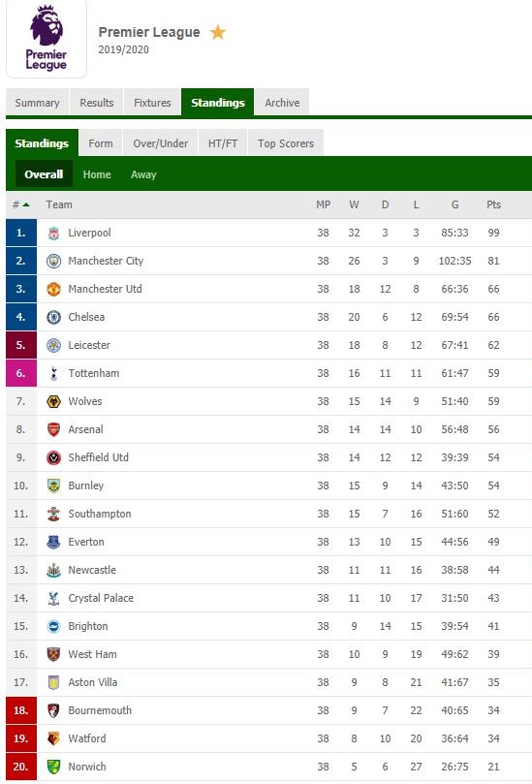Click the Wolves badge icon

click(x=53, y=401)
